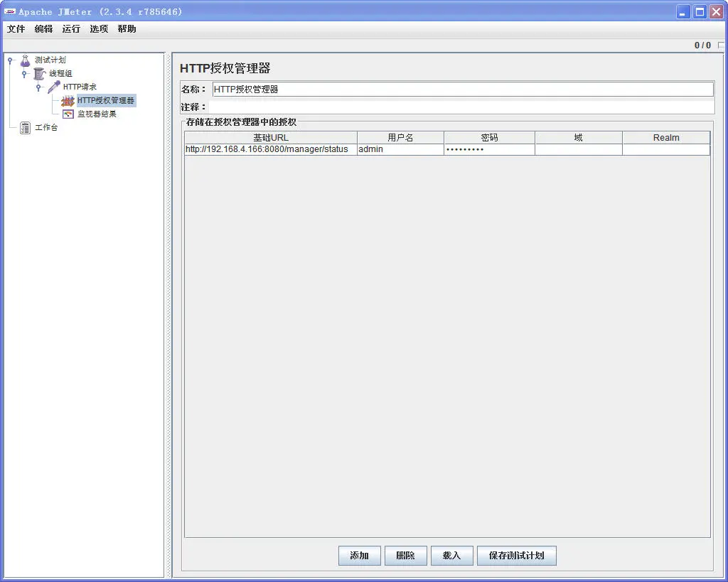Image resolution: width=728 pixels, height=582 pixels.
Task: Open the 选项 menu
Action: [99, 28]
